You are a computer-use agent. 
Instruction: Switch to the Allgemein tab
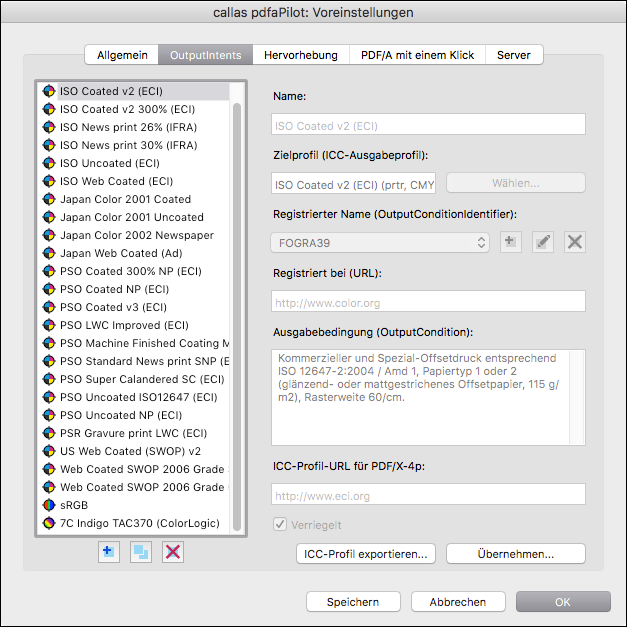tap(122, 55)
